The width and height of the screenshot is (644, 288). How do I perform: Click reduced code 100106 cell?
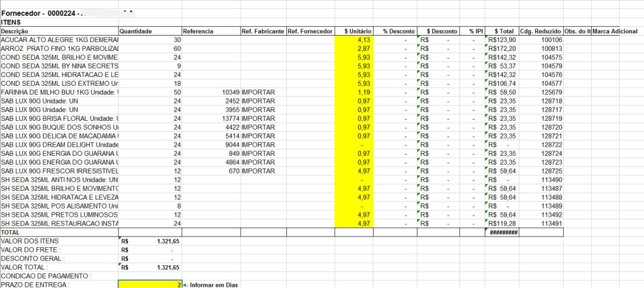[542, 40]
